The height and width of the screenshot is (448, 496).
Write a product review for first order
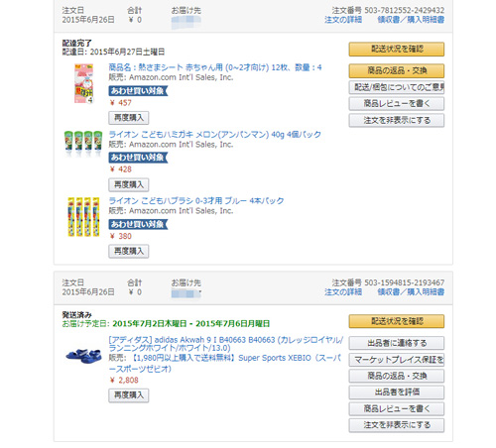click(x=397, y=104)
